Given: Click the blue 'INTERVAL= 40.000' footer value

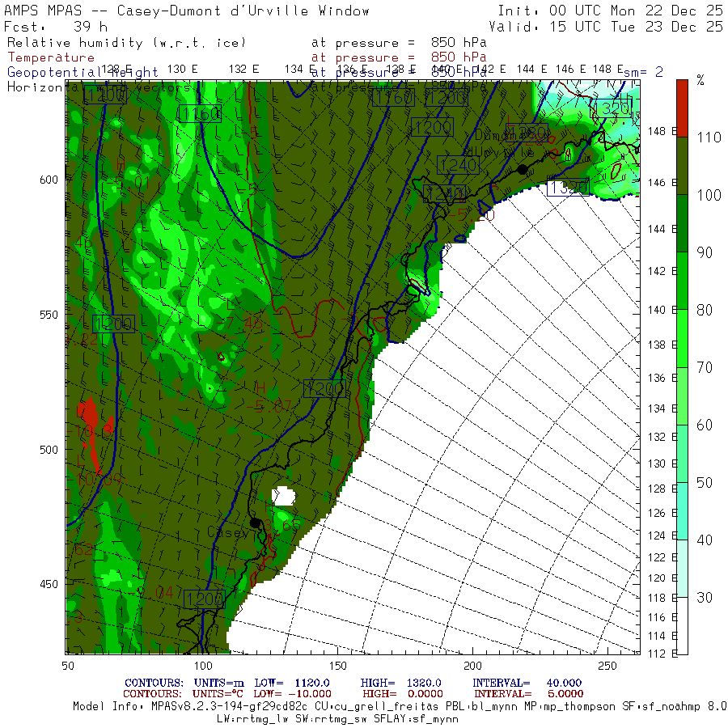Looking at the screenshot, I should click(x=527, y=683).
